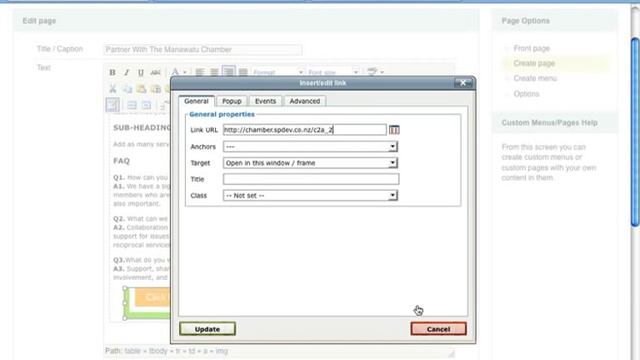Align text left in editor
The height and width of the screenshot is (360, 640).
point(200,73)
